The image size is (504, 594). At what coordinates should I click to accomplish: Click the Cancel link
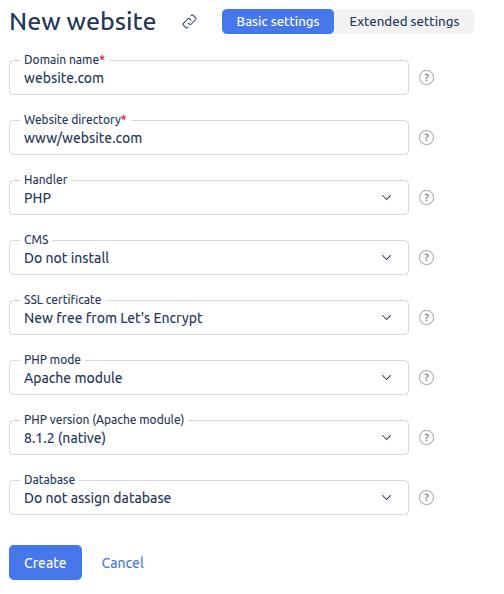pyautogui.click(x=123, y=563)
